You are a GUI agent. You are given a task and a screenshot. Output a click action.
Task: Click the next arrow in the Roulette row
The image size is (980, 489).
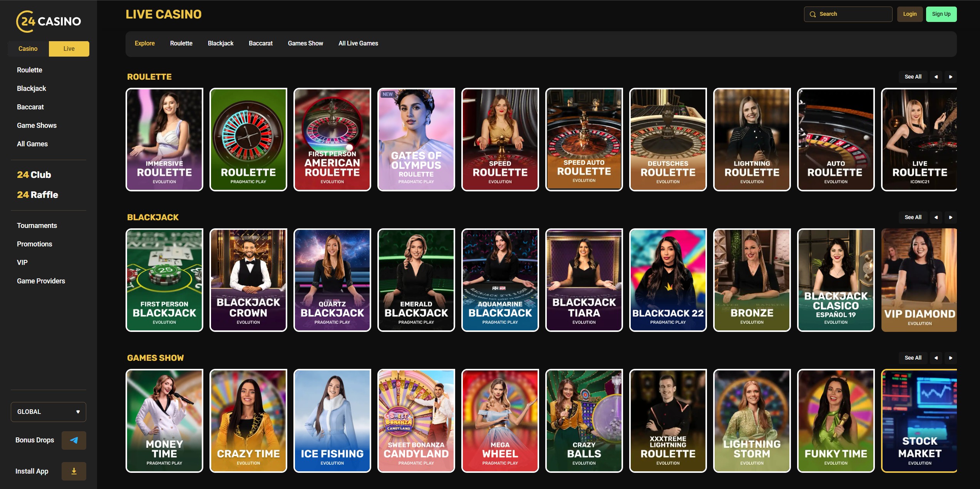(x=951, y=77)
